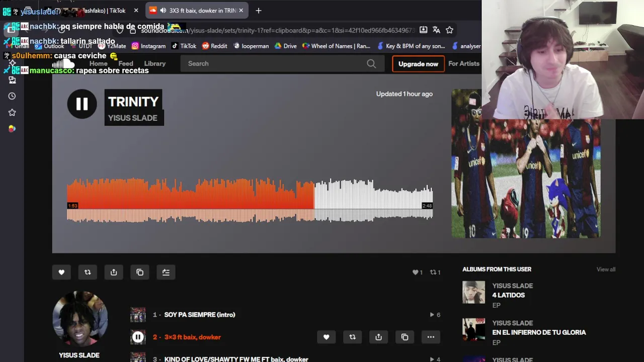Image resolution: width=644 pixels, height=362 pixels.
Task: Click the search magnifier icon
Action: click(x=371, y=63)
